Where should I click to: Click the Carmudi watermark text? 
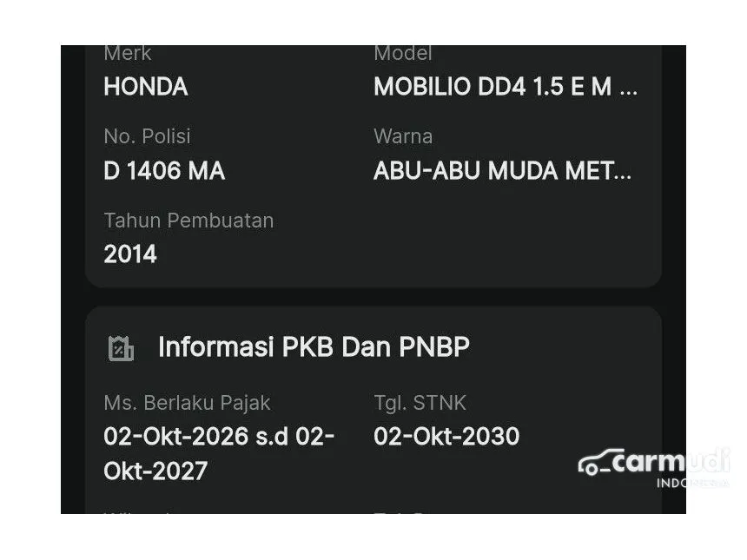click(x=669, y=461)
